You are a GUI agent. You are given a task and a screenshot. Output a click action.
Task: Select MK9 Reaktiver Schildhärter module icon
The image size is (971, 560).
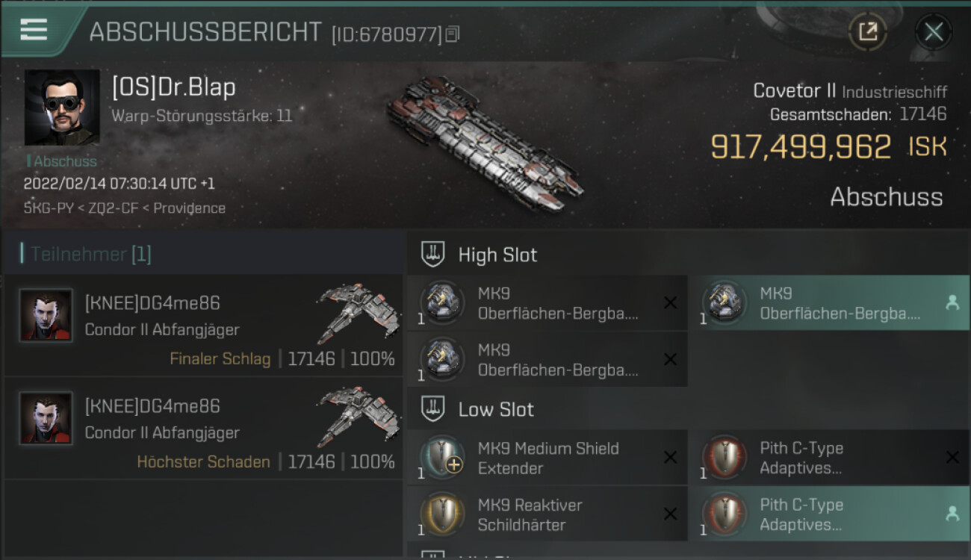[x=441, y=514]
